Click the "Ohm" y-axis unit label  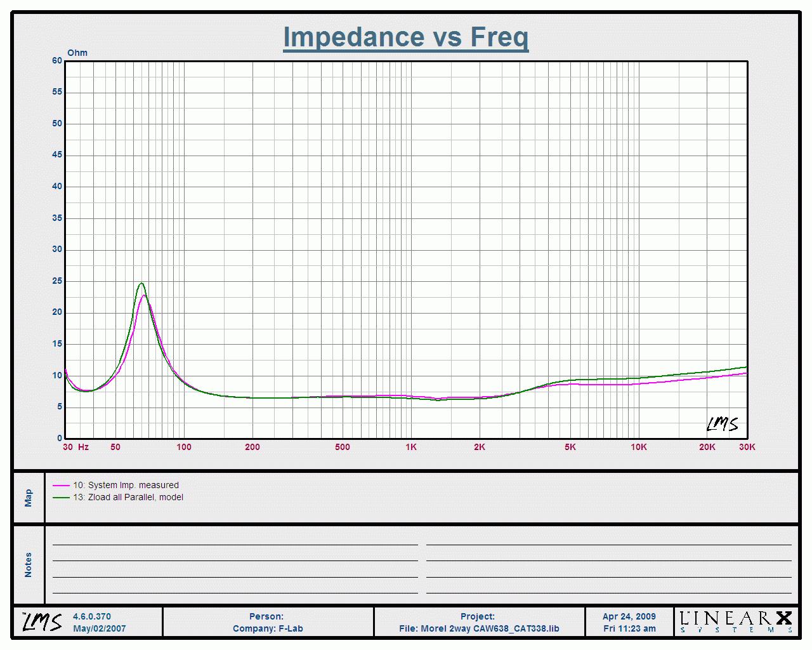pyautogui.click(x=77, y=53)
